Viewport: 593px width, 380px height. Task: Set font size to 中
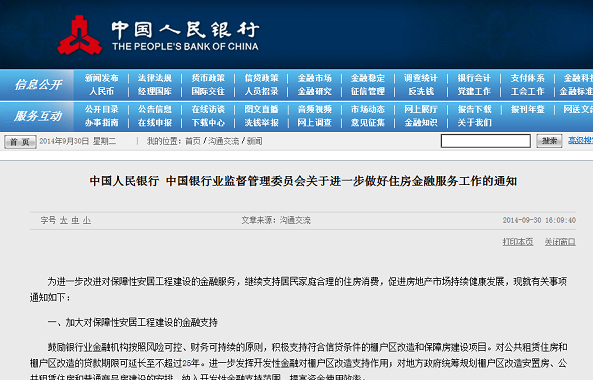tap(75, 220)
